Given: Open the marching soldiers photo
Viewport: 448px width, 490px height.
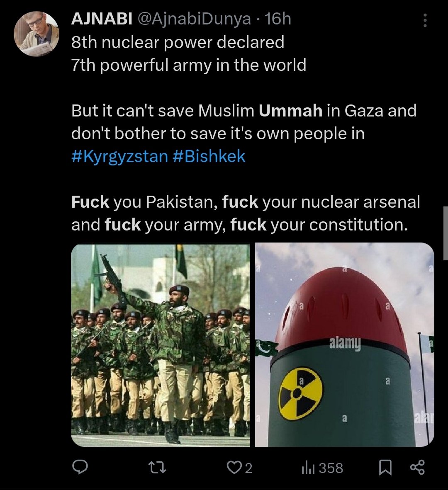Looking at the screenshot, I should [x=161, y=345].
